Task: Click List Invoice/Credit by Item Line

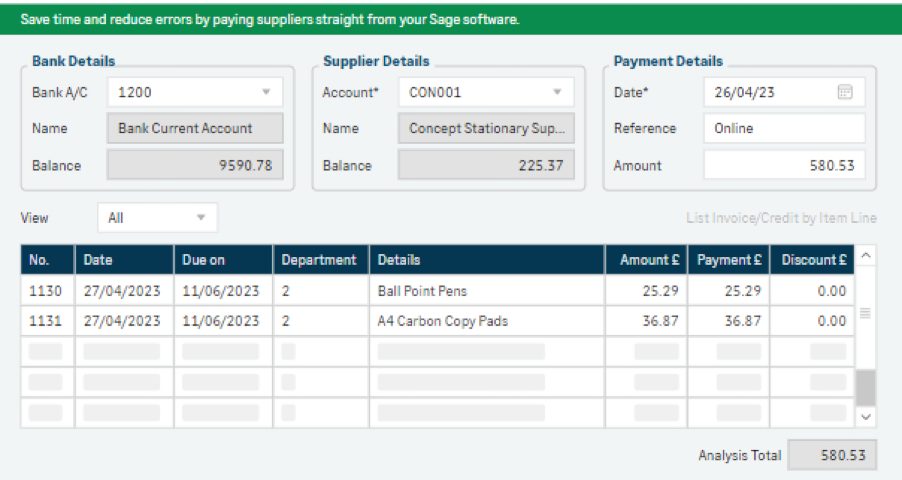Action: 781,218
